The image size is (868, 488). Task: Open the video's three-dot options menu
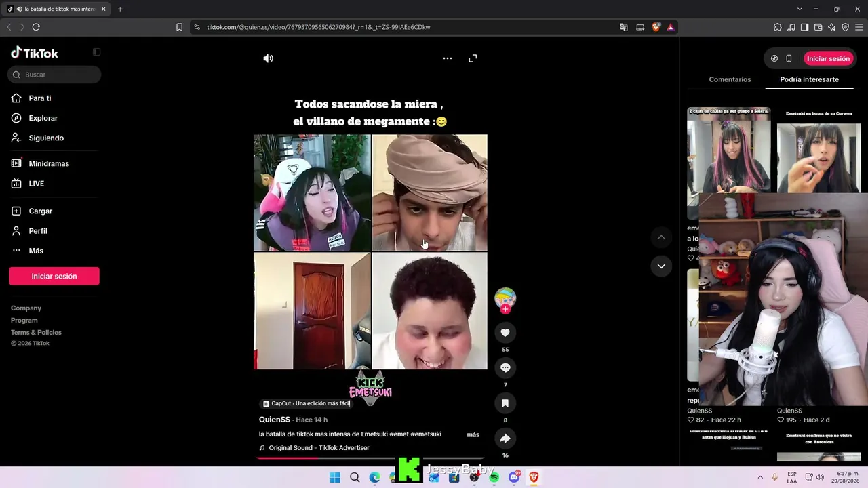448,58
